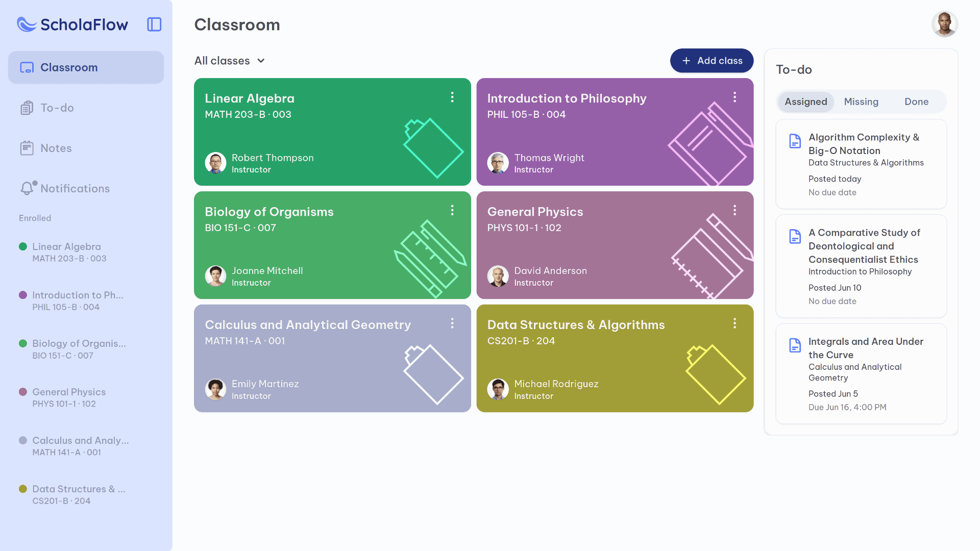Expand the All classes dropdown
The width and height of the screenshot is (980, 551).
(230, 61)
